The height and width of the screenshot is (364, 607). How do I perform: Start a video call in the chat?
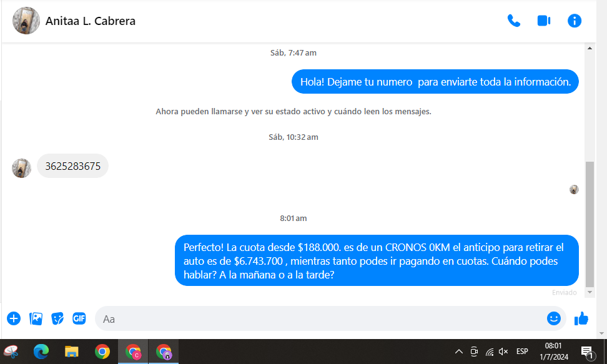(x=543, y=21)
